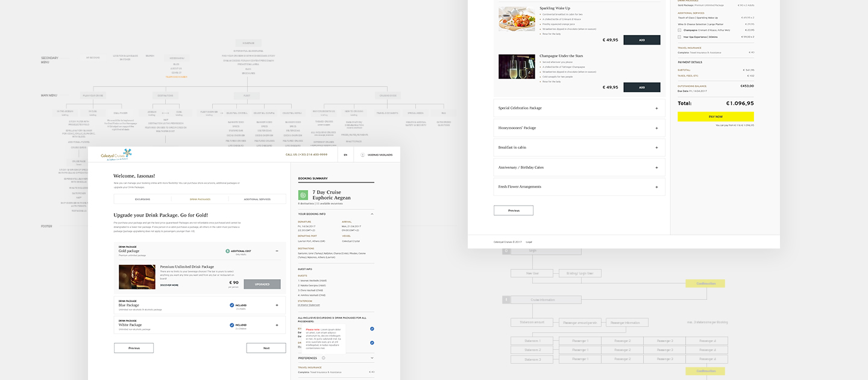Screen dimensions: 868x380
Task: Switch to the Excursions tab
Action: (x=142, y=199)
